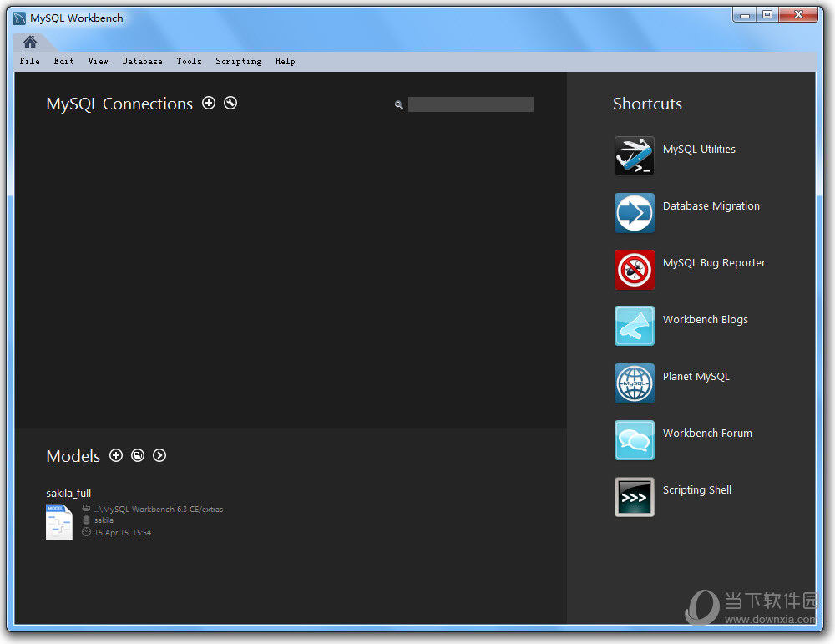Open the sakila_full model thumbnail

(x=59, y=522)
